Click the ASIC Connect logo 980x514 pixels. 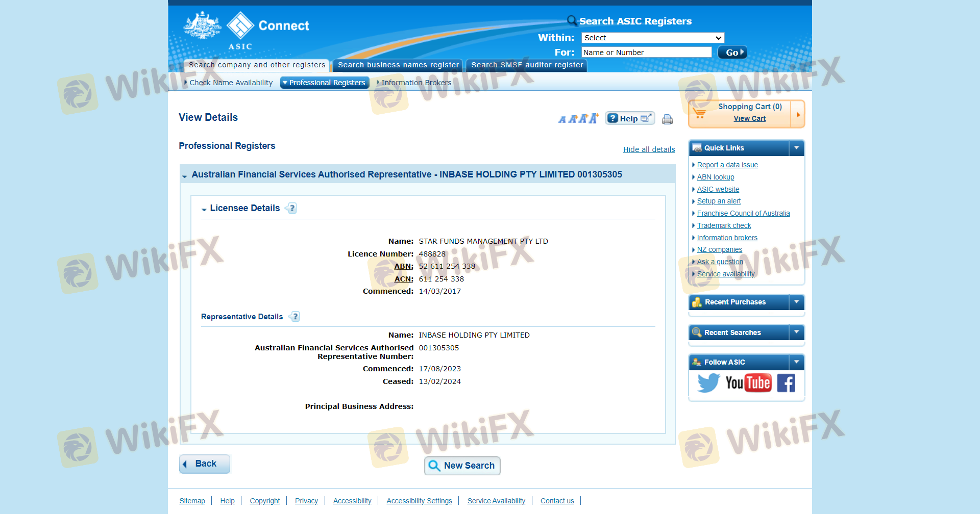coord(247,30)
